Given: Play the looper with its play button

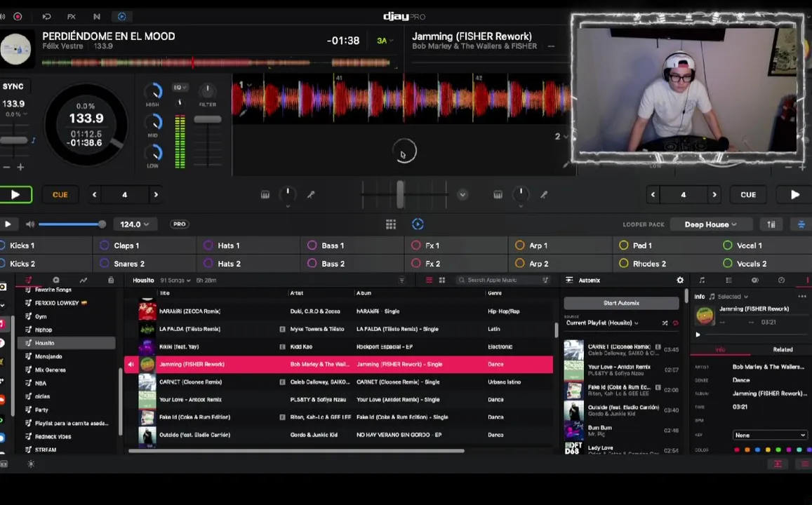Looking at the screenshot, I should click(x=8, y=224).
